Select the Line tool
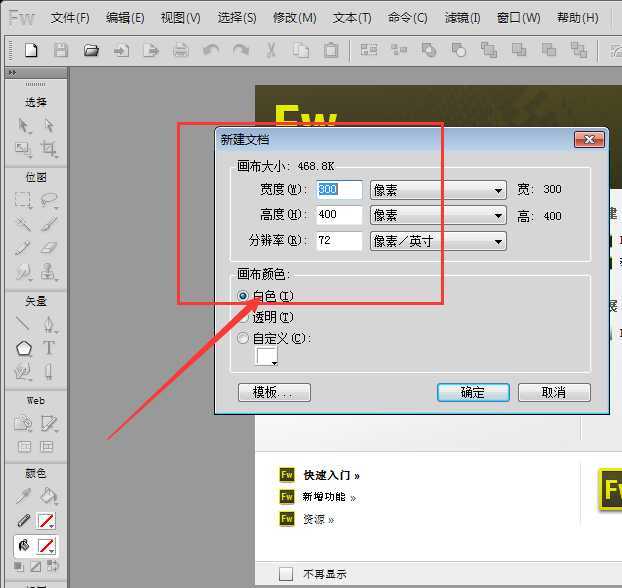The height and width of the screenshot is (588, 622). coord(24,324)
